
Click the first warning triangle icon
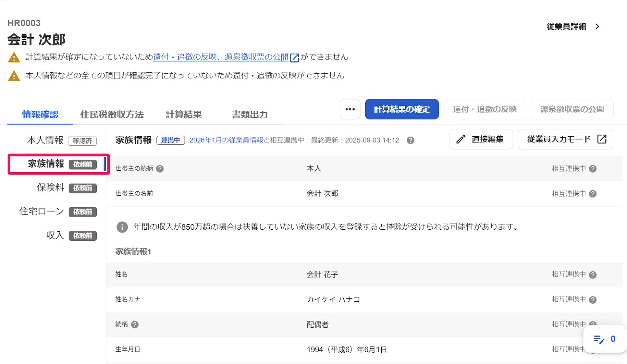pos(14,58)
